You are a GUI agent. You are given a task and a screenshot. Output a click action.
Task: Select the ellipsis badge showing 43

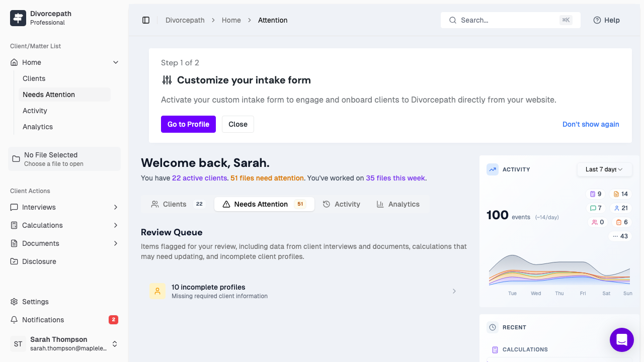pos(620,236)
